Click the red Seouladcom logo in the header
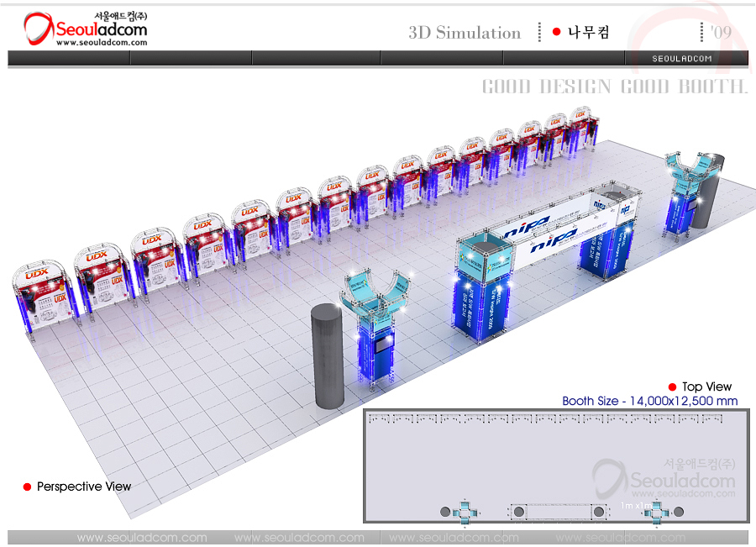The image size is (756, 547). point(86,29)
